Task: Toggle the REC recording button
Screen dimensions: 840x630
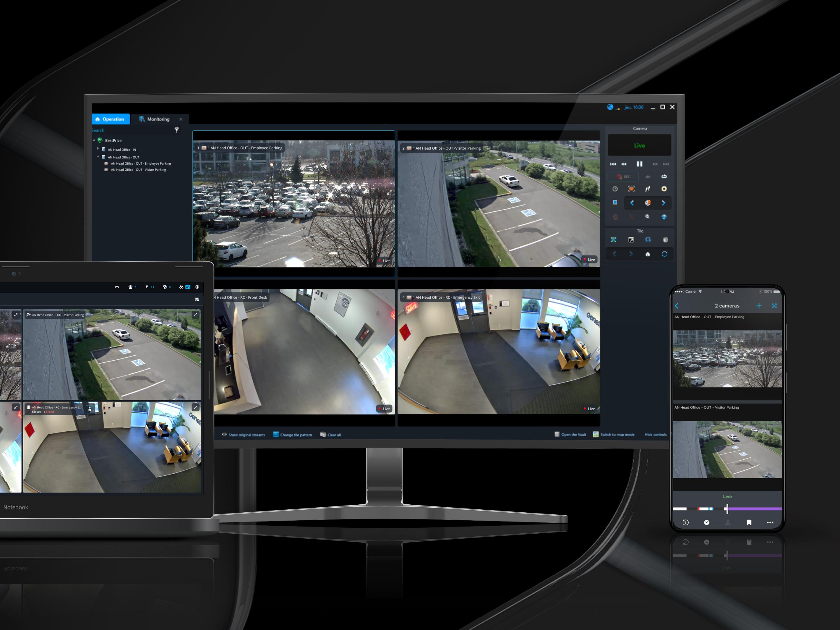Action: pos(623,176)
